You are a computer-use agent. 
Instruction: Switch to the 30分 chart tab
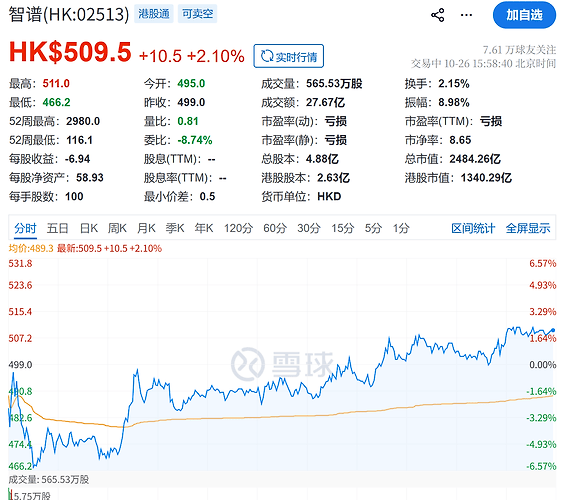[309, 228]
